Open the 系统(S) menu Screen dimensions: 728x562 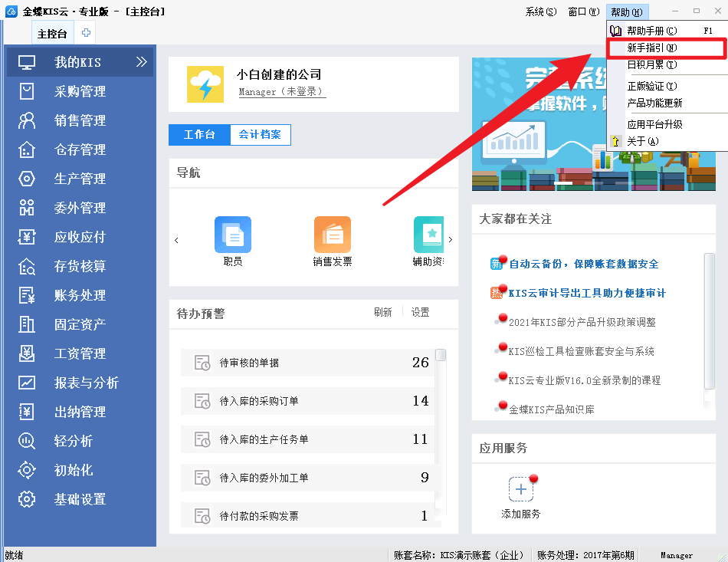540,12
